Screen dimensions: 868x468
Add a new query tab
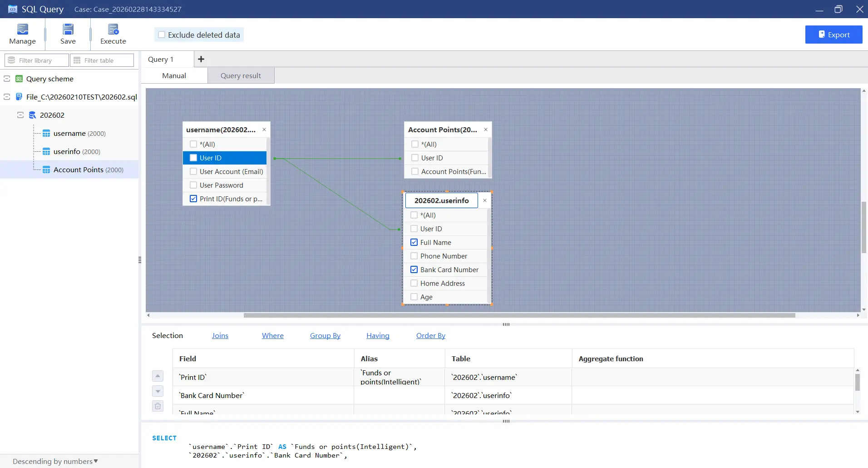pyautogui.click(x=201, y=59)
